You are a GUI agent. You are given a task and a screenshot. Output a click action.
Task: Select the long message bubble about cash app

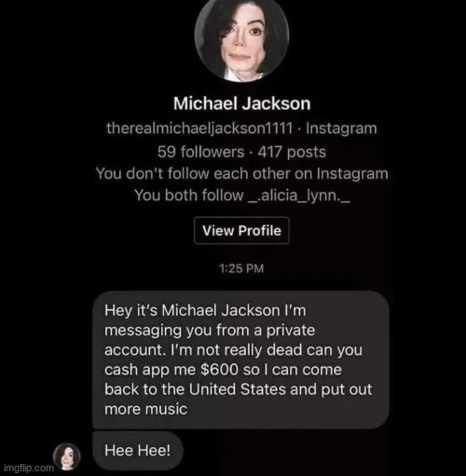click(x=240, y=360)
